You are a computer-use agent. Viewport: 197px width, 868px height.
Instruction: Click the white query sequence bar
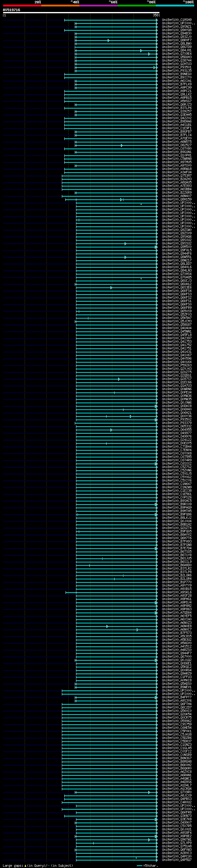pyautogui.click(x=81, y=13)
